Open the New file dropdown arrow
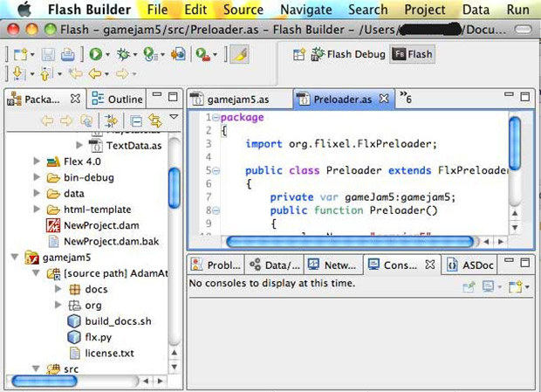This screenshot has height=392, width=541. pyautogui.click(x=32, y=54)
